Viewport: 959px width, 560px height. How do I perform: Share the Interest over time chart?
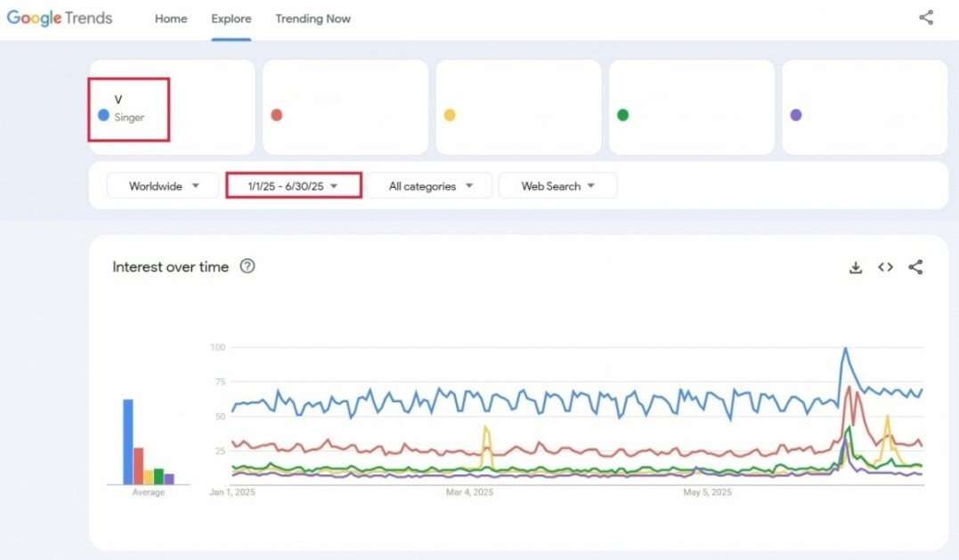(x=915, y=267)
